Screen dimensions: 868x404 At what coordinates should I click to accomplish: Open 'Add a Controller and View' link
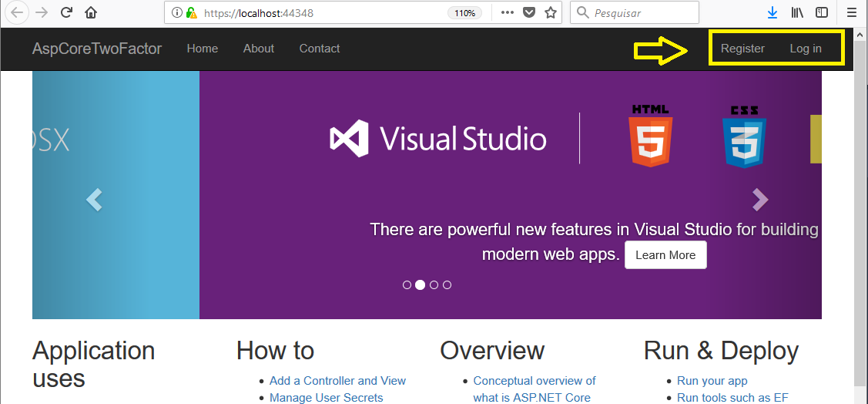coord(337,381)
